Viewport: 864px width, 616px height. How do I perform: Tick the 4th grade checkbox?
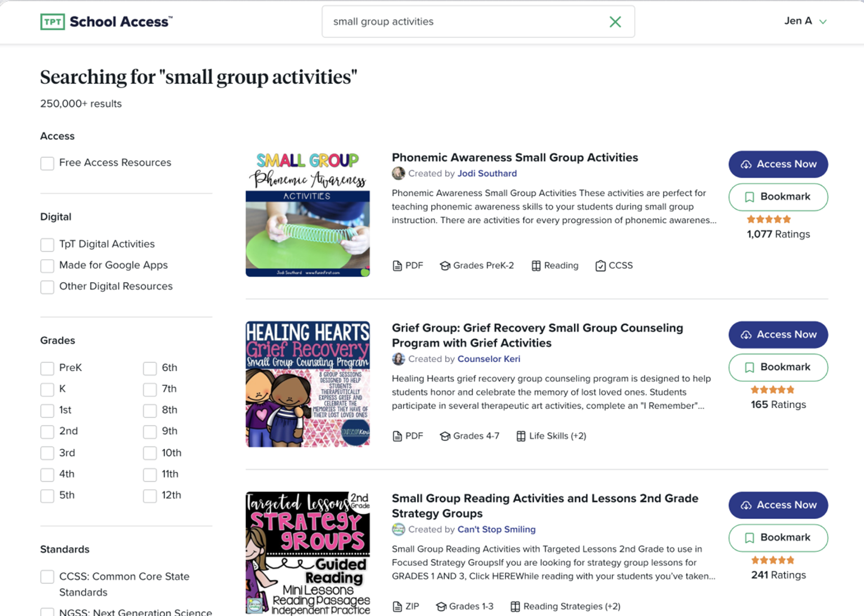pos(47,474)
